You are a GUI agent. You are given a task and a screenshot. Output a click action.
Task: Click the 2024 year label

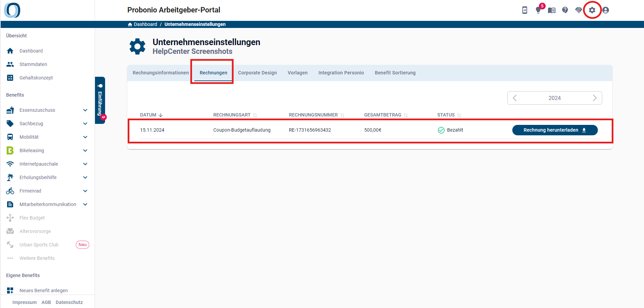click(x=555, y=98)
